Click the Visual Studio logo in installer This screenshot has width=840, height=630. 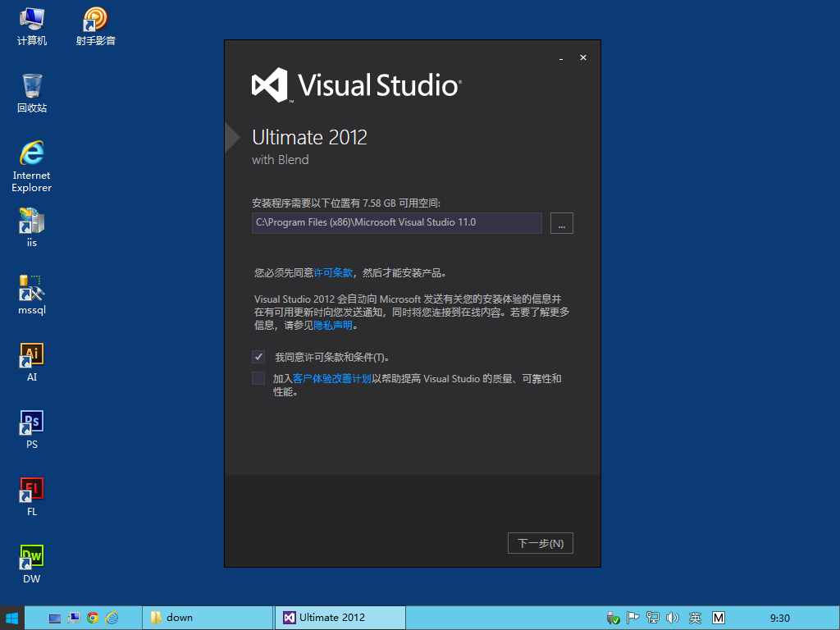coord(357,85)
